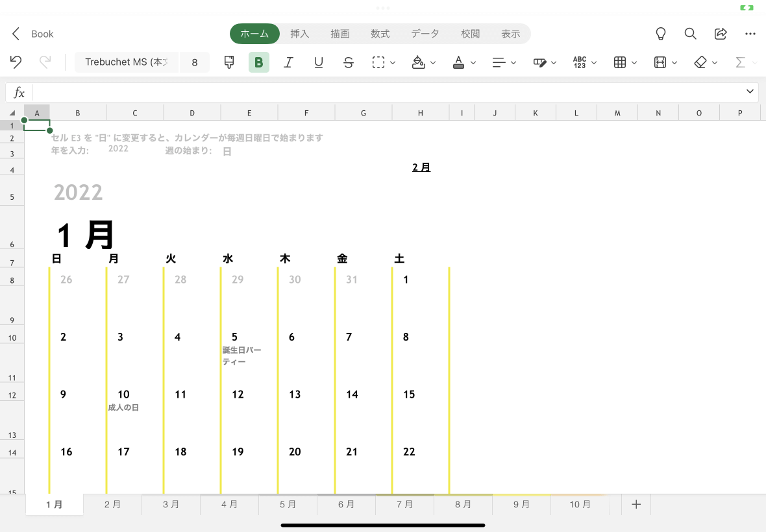Toggle strikethrough formatting
766x532 pixels.
(349, 62)
